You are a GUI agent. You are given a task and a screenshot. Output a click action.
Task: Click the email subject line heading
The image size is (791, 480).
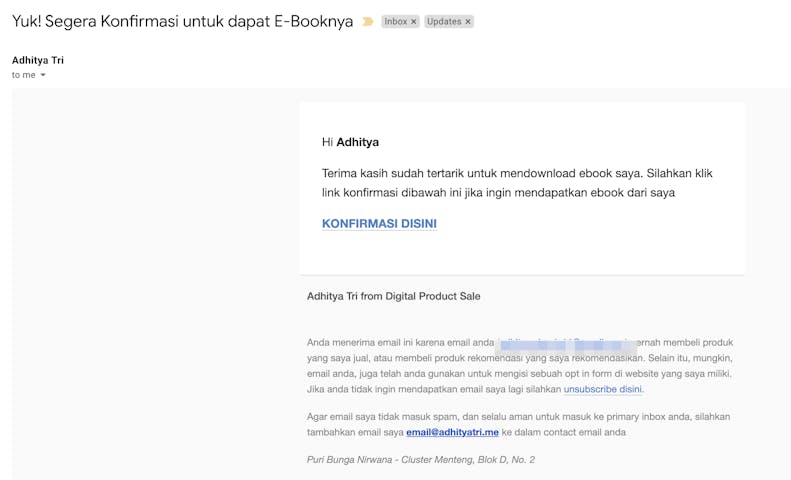click(x=182, y=21)
